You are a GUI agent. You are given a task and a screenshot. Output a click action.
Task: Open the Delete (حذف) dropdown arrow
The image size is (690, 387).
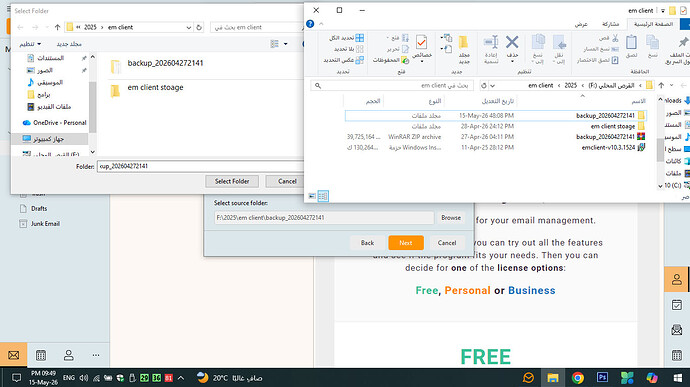click(512, 61)
